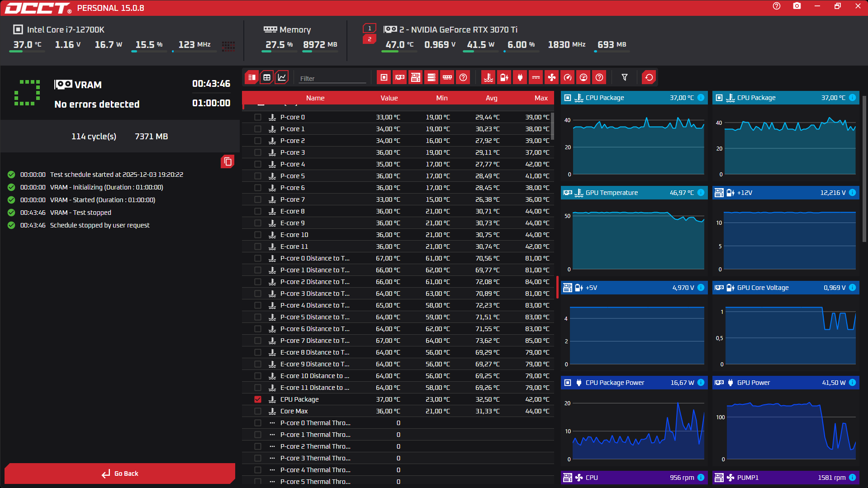Toggle fan speed sensor type filter

coord(552,77)
